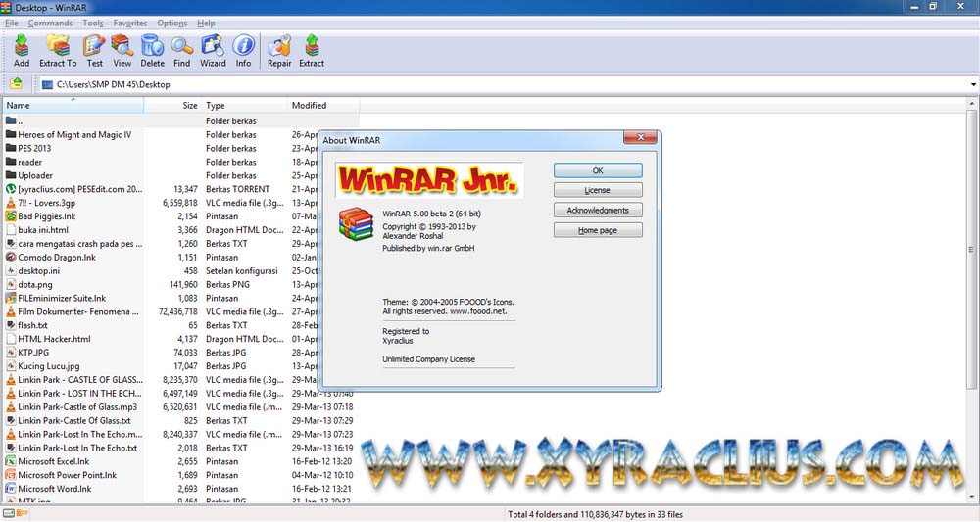Select the reader folder
The image size is (980, 522).
tap(24, 162)
